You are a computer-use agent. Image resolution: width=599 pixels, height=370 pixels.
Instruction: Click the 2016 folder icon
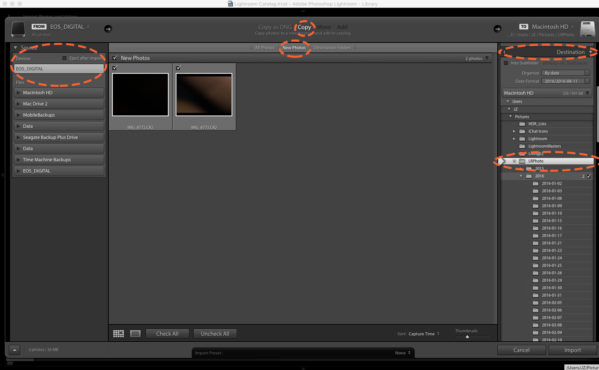(529, 176)
